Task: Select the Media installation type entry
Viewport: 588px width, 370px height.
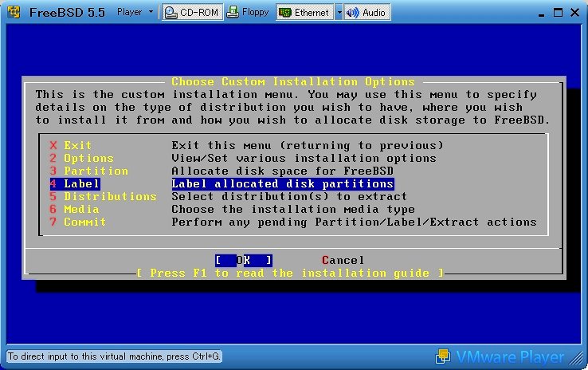Action: point(81,209)
